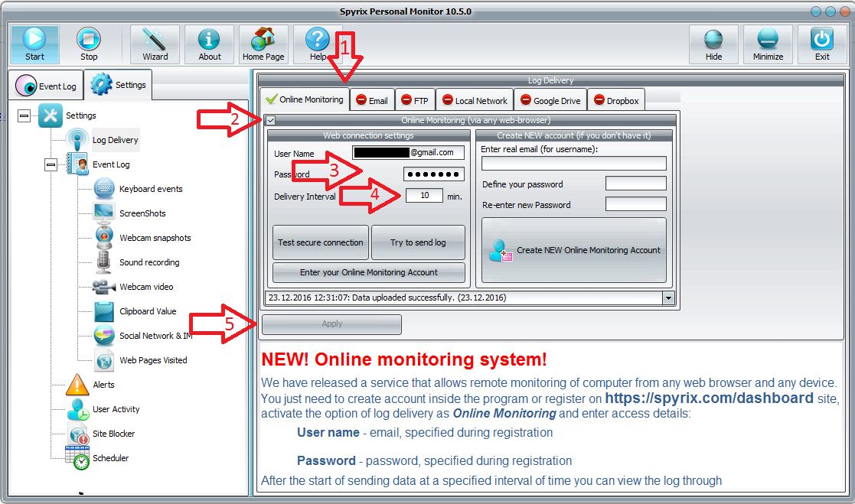Select the Local Network delivery tab
This screenshot has width=855, height=504.
point(475,100)
